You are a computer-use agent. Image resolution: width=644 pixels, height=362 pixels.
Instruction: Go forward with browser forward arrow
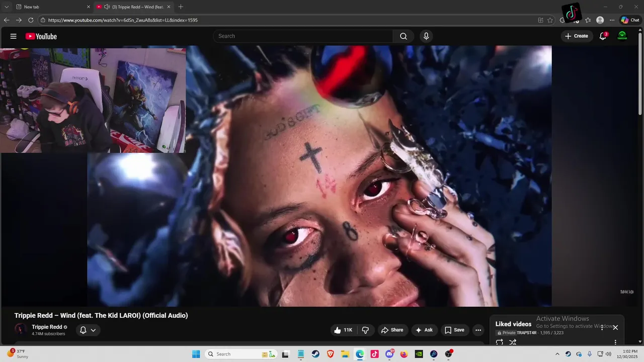pyautogui.click(x=19, y=20)
